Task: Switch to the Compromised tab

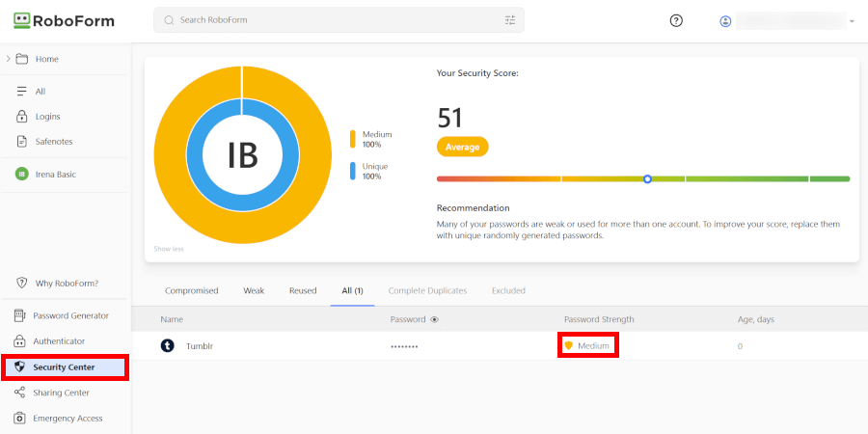Action: [192, 290]
